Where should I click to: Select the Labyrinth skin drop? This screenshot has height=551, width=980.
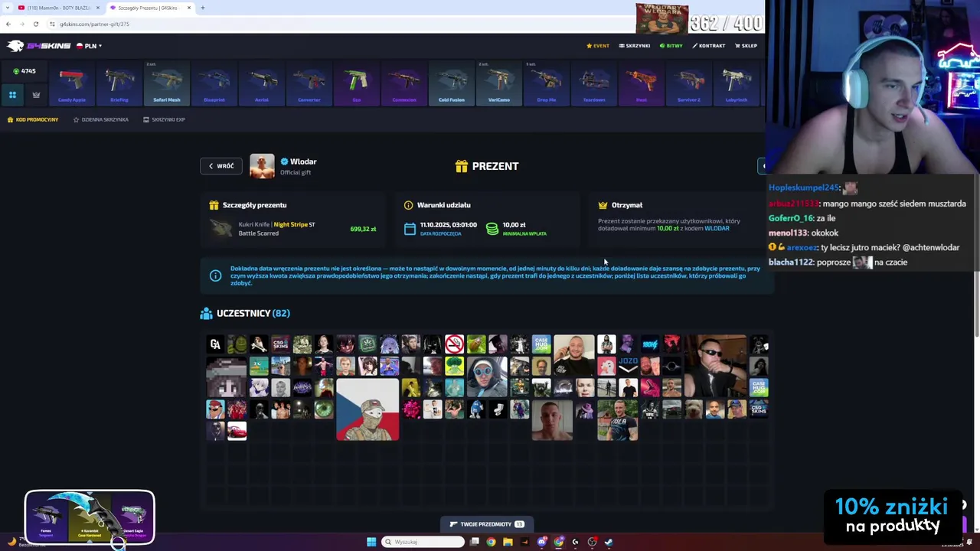737,83
